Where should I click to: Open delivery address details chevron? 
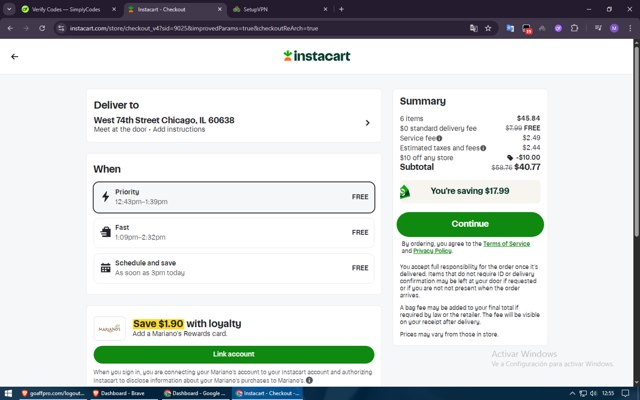(x=367, y=123)
